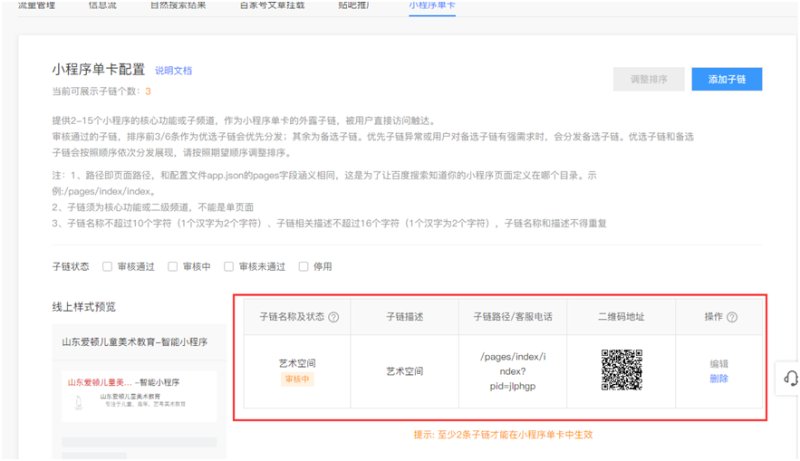Viewport: 800px width, 461px height.
Task: Select the 小程序单卡 tab
Action: point(432,5)
